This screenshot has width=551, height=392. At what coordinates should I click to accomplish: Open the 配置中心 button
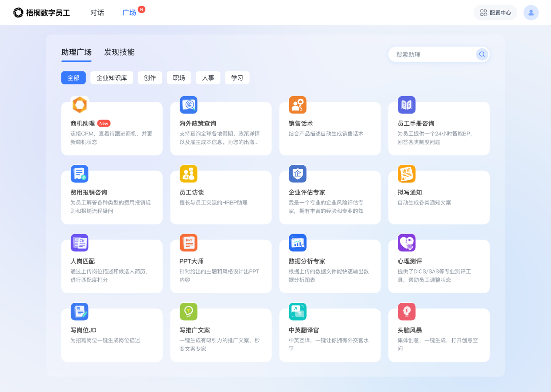coord(495,13)
